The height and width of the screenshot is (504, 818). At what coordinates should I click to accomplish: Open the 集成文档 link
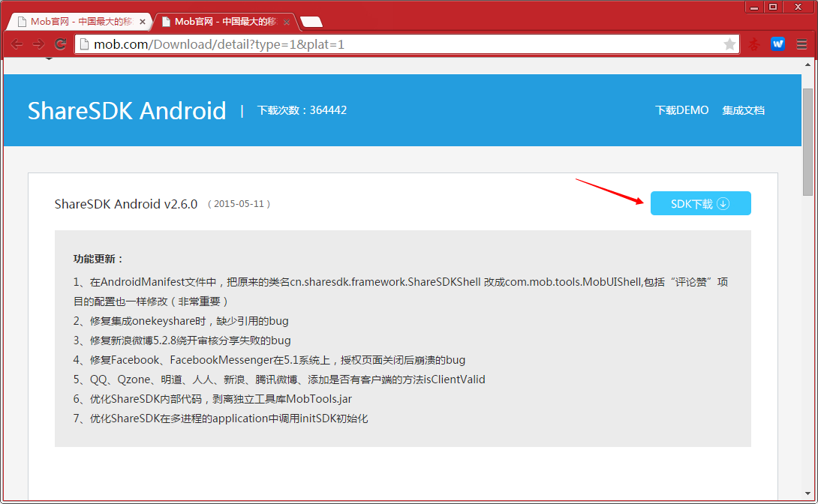[744, 110]
